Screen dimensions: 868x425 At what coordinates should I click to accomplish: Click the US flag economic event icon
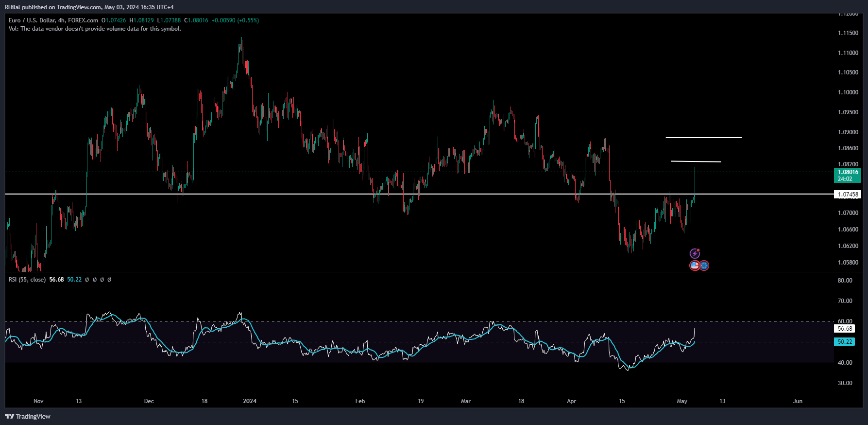695,266
